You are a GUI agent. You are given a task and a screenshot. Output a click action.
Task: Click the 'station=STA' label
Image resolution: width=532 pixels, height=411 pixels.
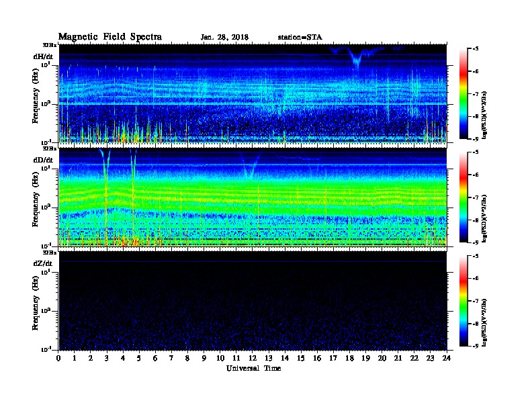pyautogui.click(x=300, y=37)
